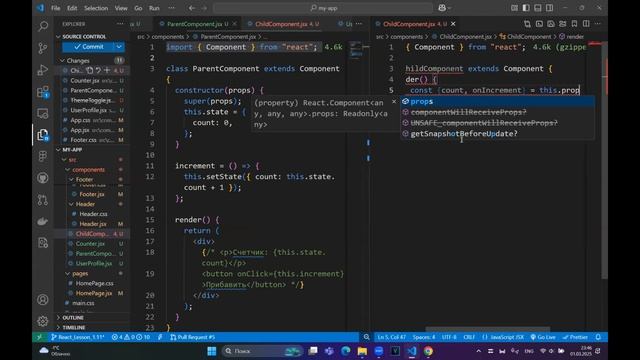Open the Copilot icon in title bar
640x360 pixels.
pos(442,8)
